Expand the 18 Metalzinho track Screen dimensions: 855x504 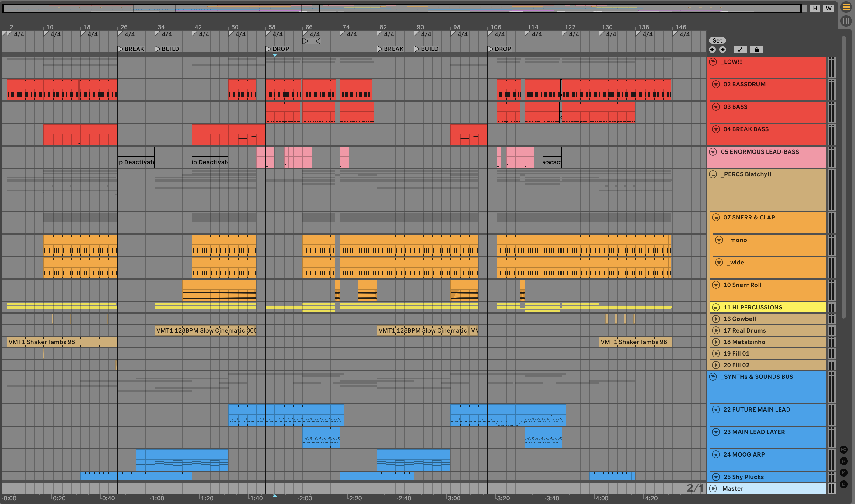pyautogui.click(x=716, y=342)
